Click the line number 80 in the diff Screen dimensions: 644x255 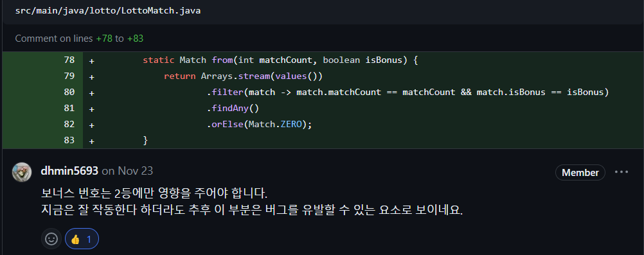pyautogui.click(x=69, y=92)
